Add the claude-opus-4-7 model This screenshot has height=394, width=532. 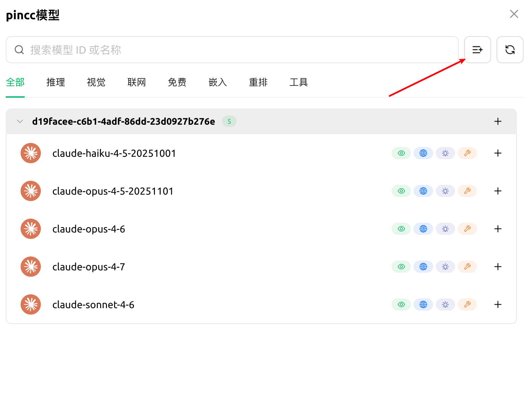[498, 267]
